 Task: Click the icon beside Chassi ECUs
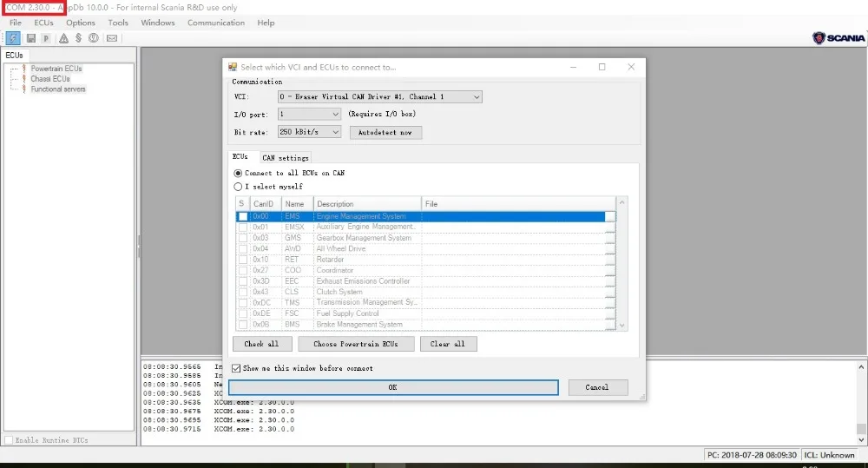(23, 79)
